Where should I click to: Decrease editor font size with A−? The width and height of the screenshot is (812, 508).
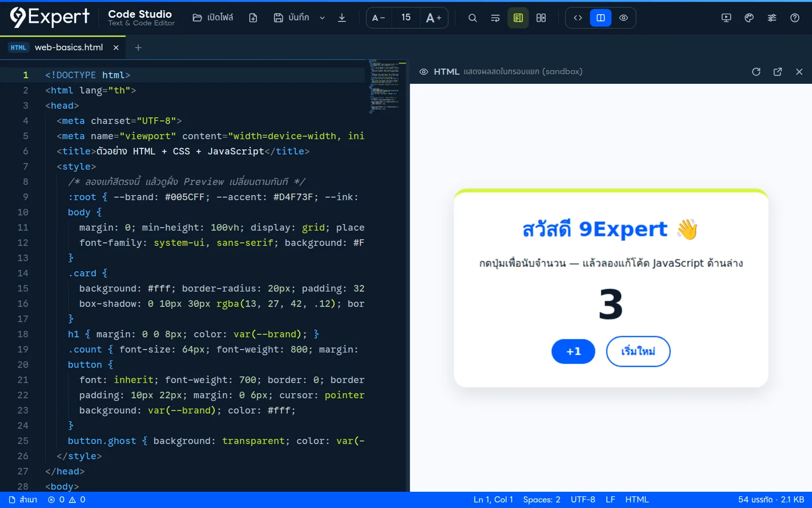coord(379,18)
